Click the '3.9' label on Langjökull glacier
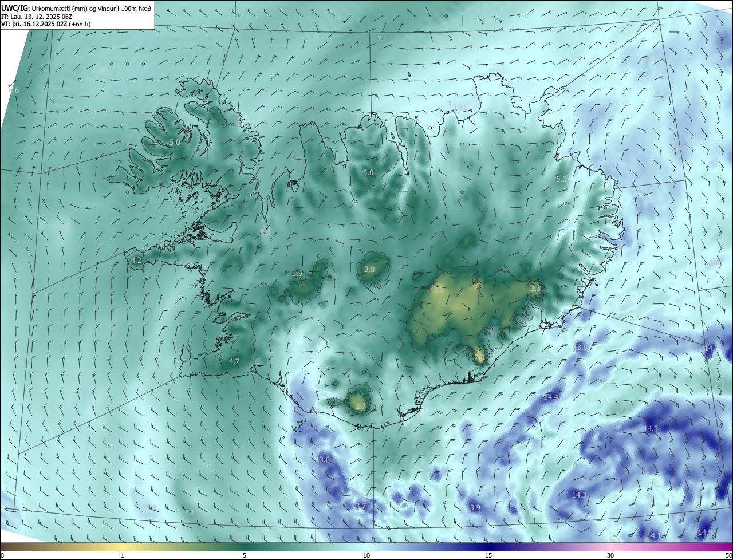The image size is (733, 560). [x=297, y=274]
